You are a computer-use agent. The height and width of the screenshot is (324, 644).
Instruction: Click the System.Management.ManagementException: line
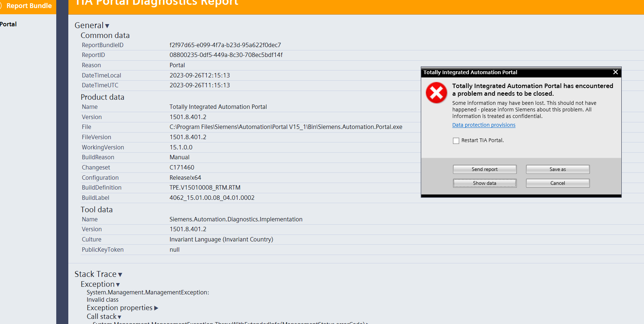148,292
